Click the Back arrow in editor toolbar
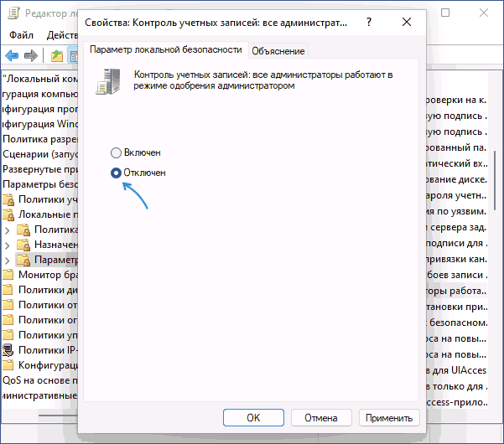 (x=12, y=56)
